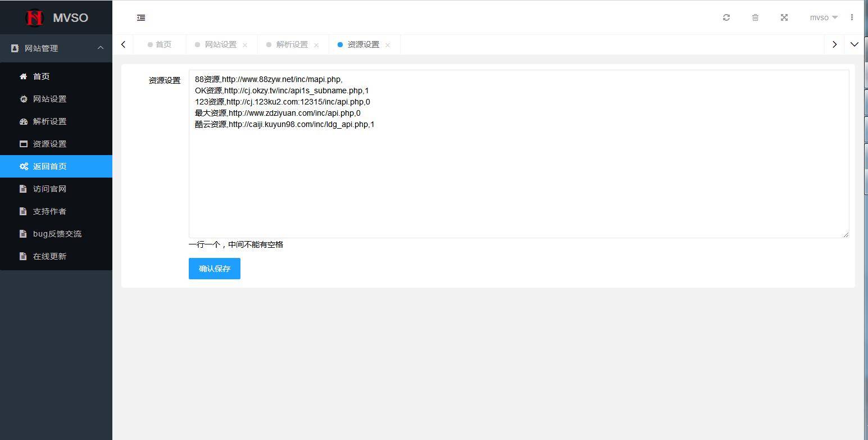Close the 资源设置 tab
This screenshot has height=440, width=868.
pos(388,45)
